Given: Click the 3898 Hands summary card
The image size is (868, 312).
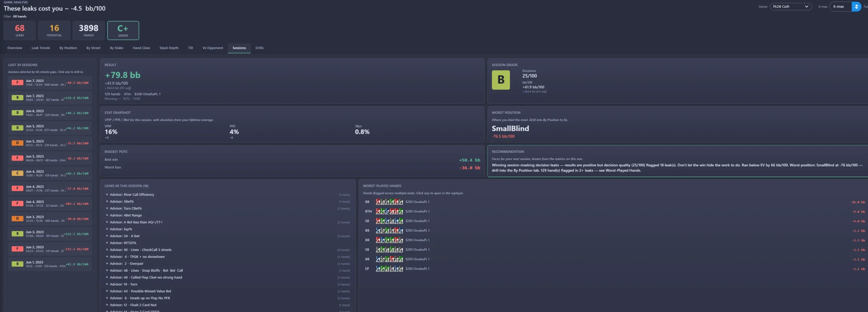Looking at the screenshot, I should pyautogui.click(x=88, y=30).
